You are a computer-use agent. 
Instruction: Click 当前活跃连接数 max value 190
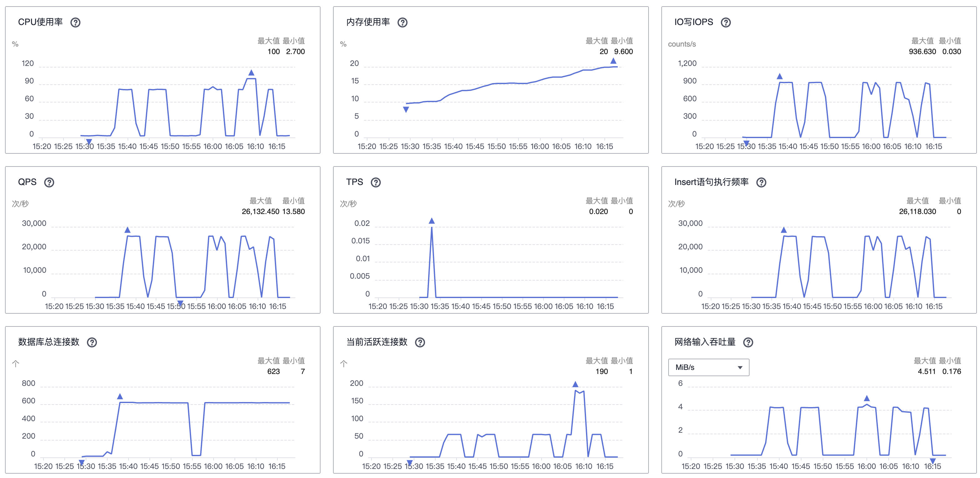(601, 371)
